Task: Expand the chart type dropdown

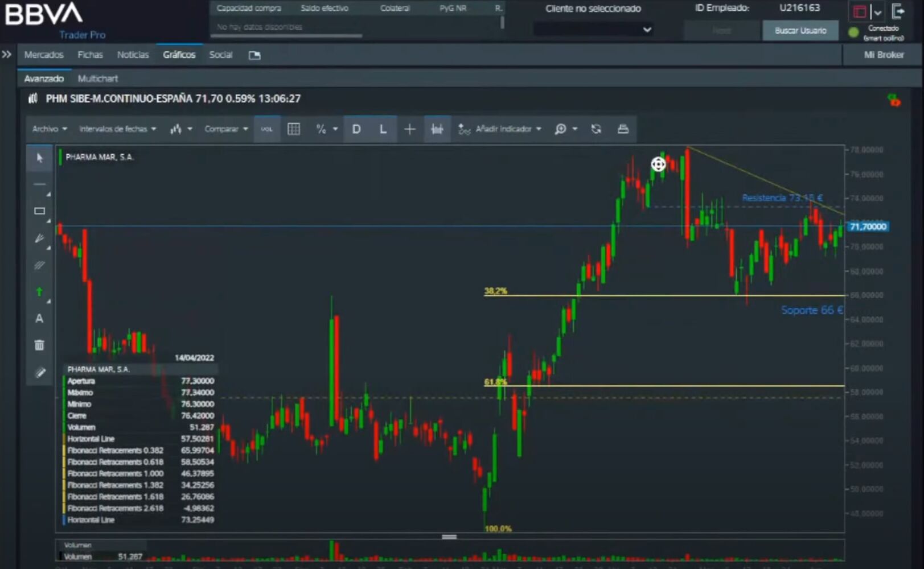Action: pos(181,129)
